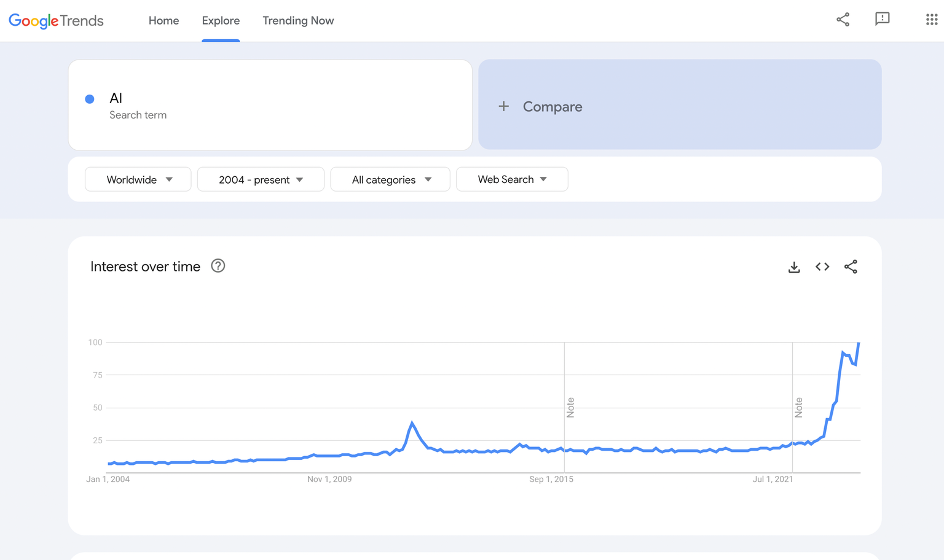Open the Web Search type dropdown
Image resolution: width=944 pixels, height=560 pixels.
coord(512,179)
